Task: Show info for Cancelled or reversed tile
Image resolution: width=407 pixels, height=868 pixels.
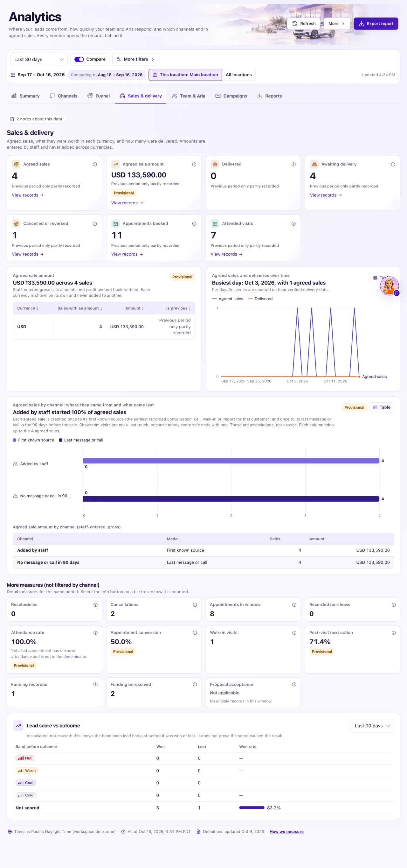Action: click(95, 224)
